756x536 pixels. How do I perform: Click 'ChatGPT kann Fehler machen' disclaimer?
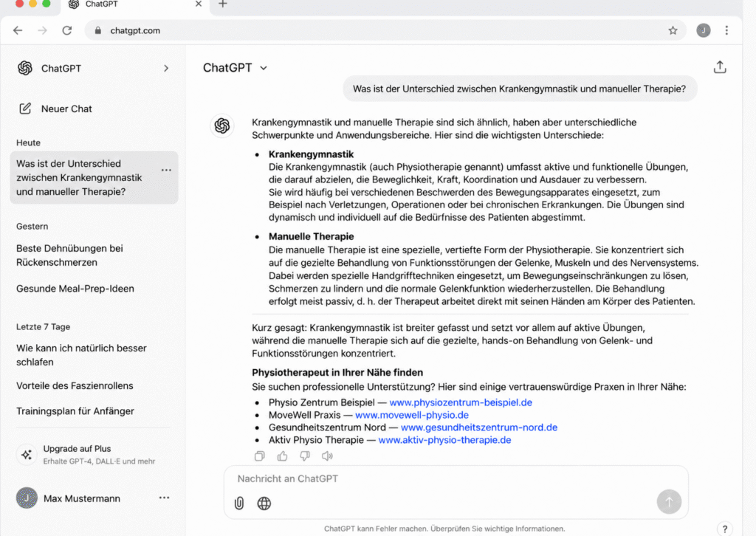coord(444,529)
